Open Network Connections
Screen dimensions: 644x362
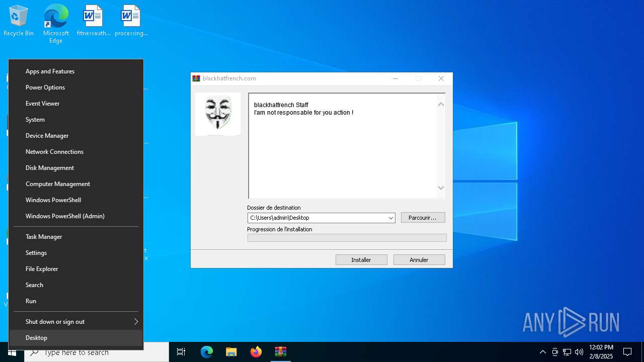[76, 152]
